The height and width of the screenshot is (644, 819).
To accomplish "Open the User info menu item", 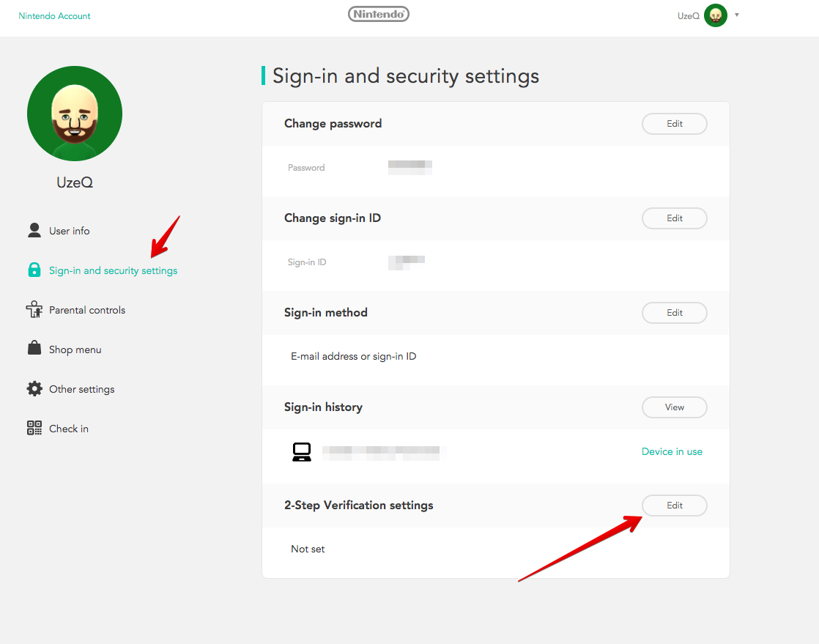I will pos(70,231).
